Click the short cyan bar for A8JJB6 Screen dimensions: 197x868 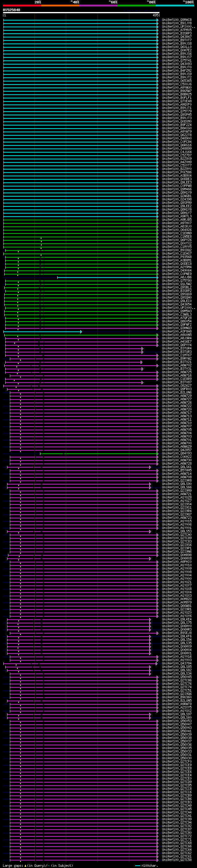pos(107,277)
